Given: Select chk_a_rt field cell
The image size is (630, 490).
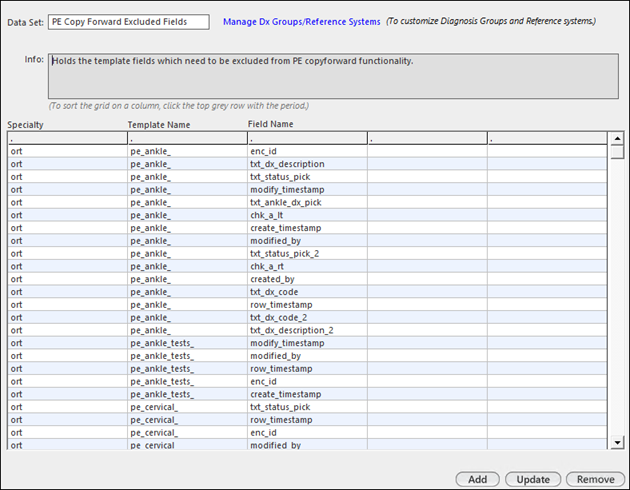Looking at the screenshot, I should [x=307, y=266].
